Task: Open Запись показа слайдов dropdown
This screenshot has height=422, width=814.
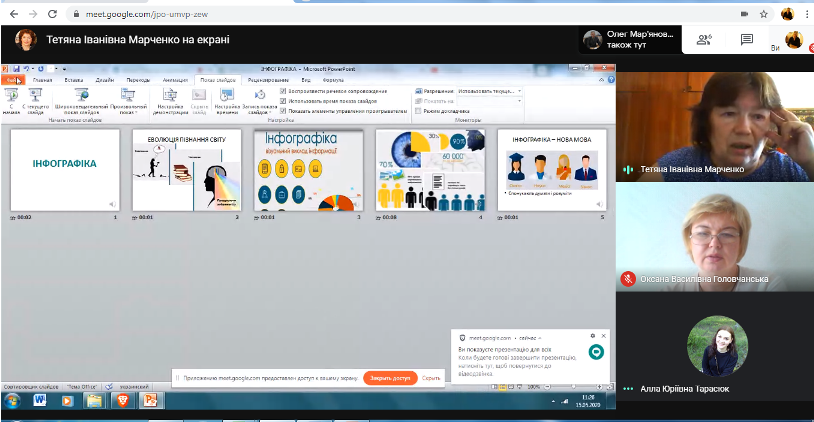Action: tap(260, 101)
